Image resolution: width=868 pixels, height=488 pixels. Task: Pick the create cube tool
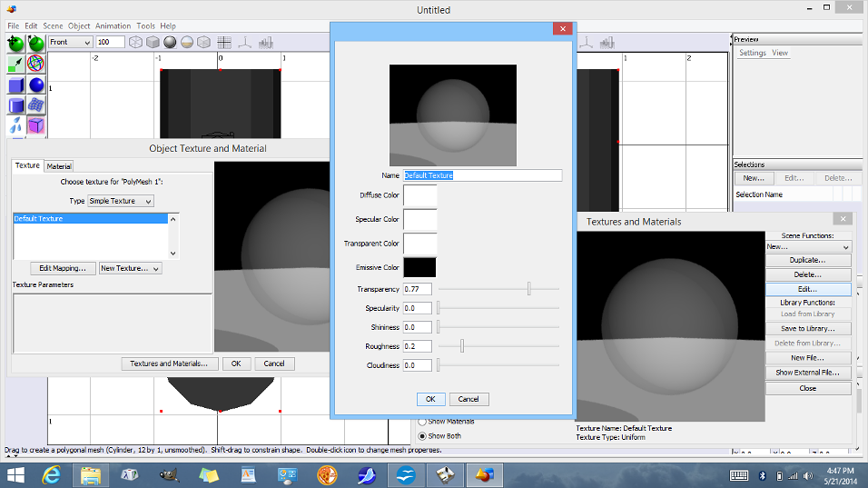point(16,85)
